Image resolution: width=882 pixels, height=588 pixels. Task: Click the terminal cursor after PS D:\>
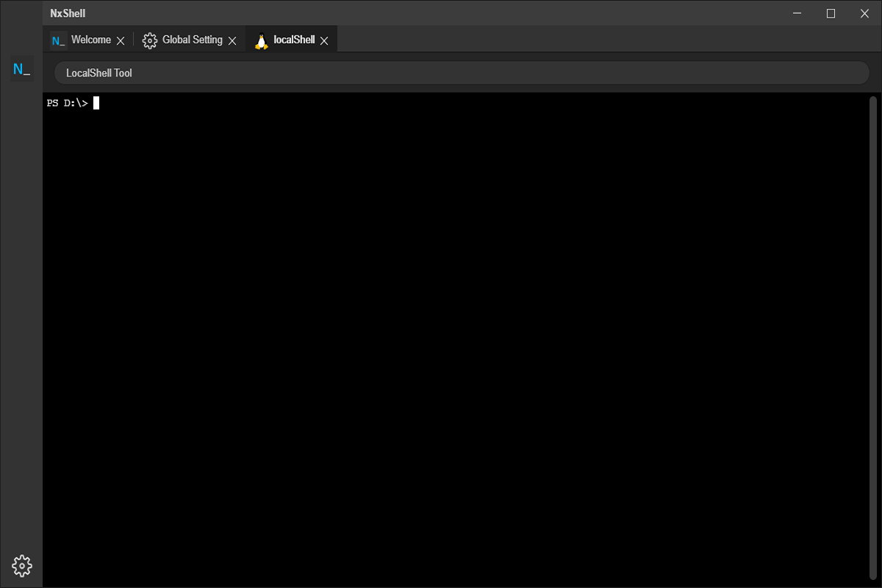click(x=96, y=102)
